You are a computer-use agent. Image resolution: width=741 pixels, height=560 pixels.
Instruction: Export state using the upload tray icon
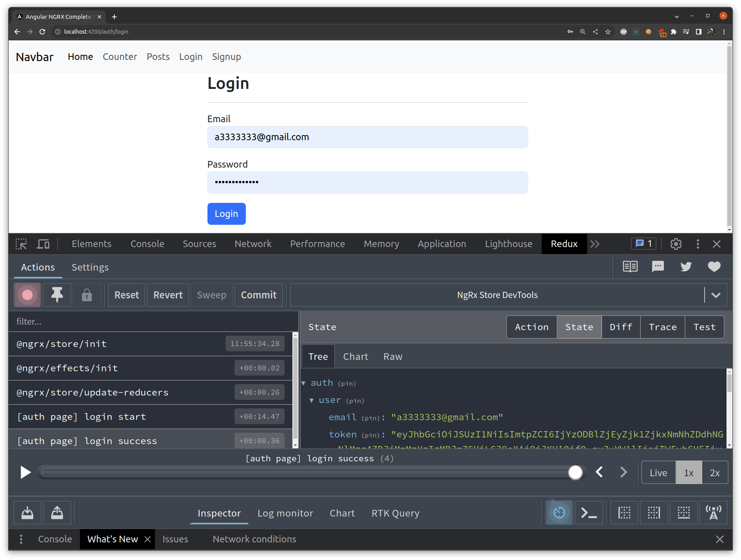pos(57,513)
